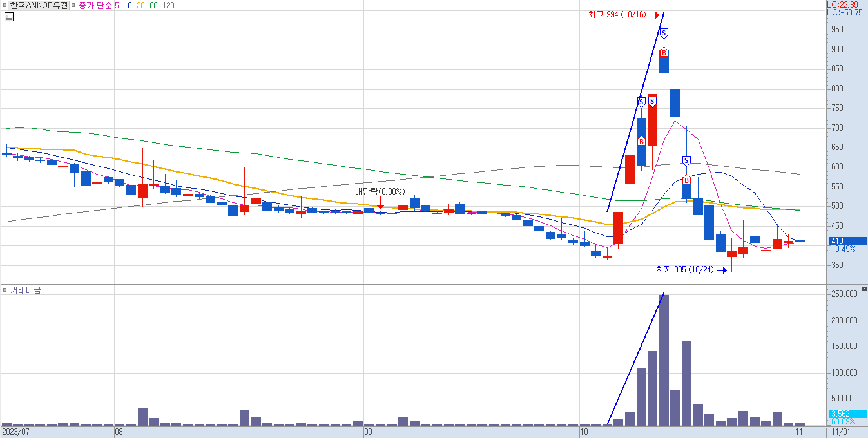Click the 950 price axis value

[x=837, y=30]
